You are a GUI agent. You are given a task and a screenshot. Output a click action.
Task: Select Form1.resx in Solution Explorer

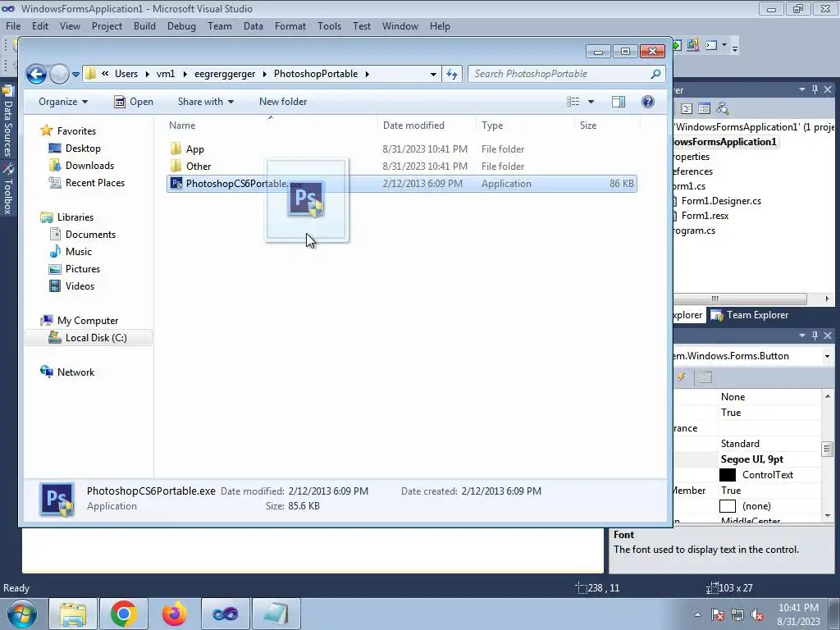705,216
